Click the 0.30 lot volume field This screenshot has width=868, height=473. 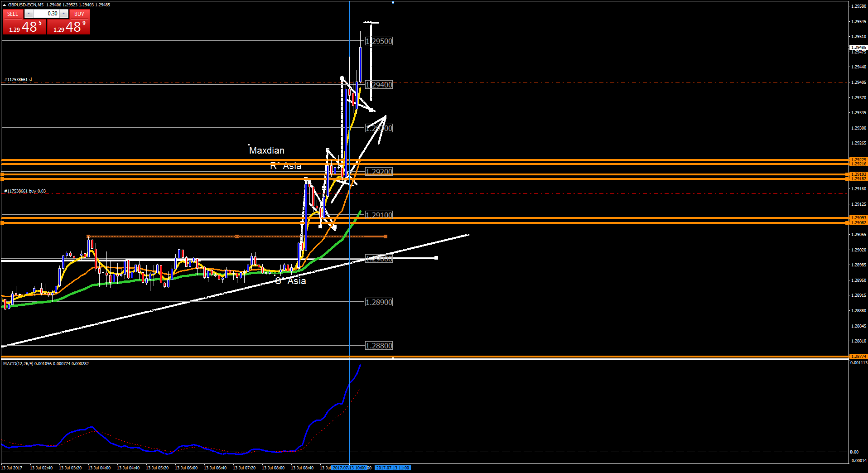tap(46, 14)
